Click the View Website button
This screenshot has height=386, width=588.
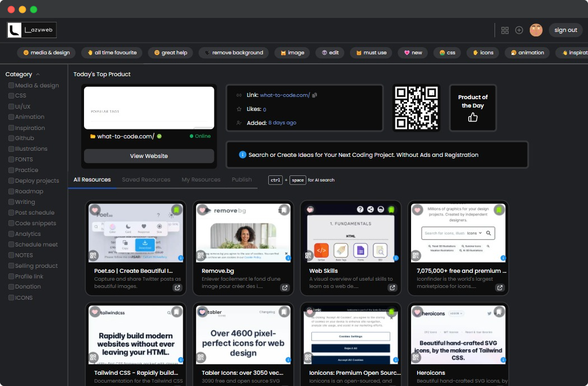coord(148,156)
